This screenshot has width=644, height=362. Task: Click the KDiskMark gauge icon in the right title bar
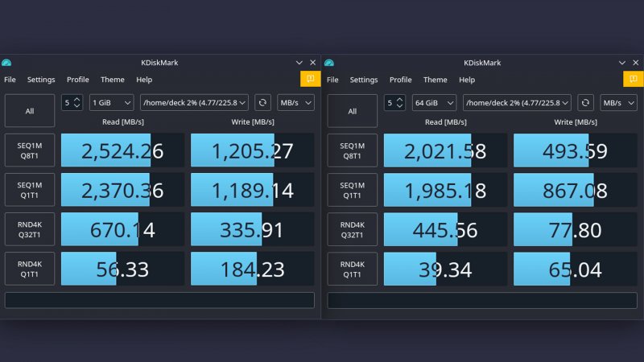coord(329,63)
